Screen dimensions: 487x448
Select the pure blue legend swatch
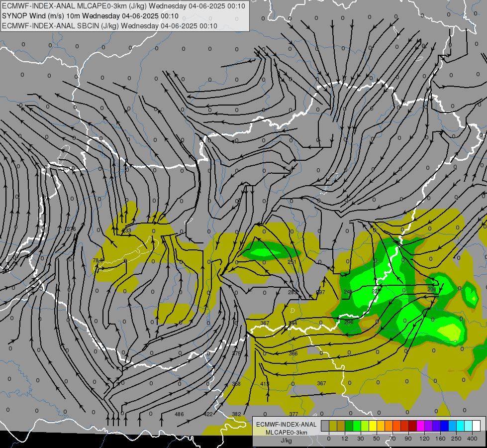444,426
